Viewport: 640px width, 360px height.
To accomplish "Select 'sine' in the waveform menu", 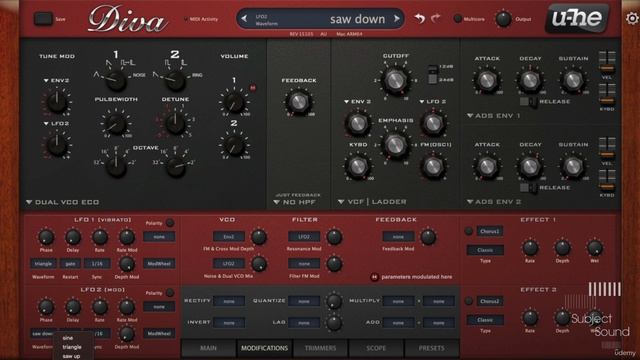I will pyautogui.click(x=68, y=338).
